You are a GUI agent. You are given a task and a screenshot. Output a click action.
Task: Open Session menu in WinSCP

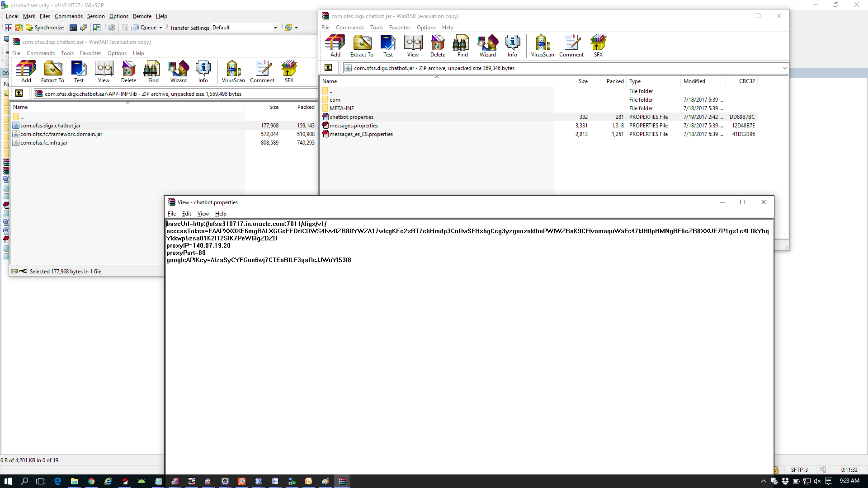tap(96, 16)
